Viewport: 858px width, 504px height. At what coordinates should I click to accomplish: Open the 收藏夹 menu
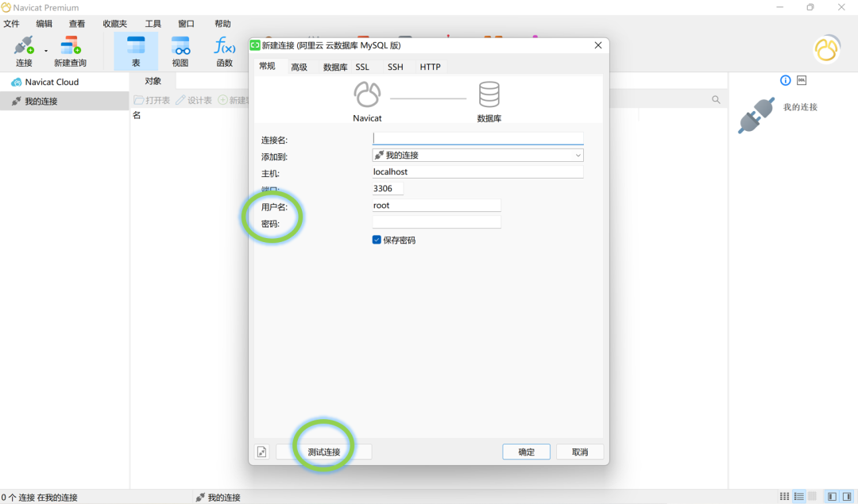click(115, 24)
